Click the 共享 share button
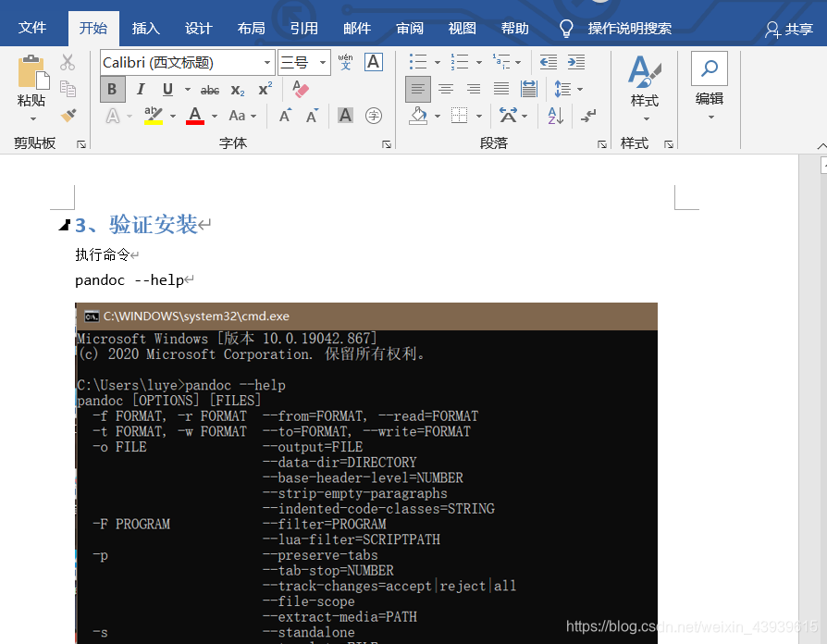This screenshot has height=644, width=827. pyautogui.click(x=789, y=29)
